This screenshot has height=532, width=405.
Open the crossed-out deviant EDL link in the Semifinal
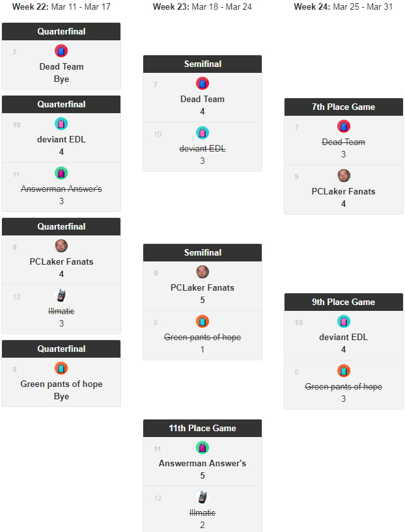202,148
